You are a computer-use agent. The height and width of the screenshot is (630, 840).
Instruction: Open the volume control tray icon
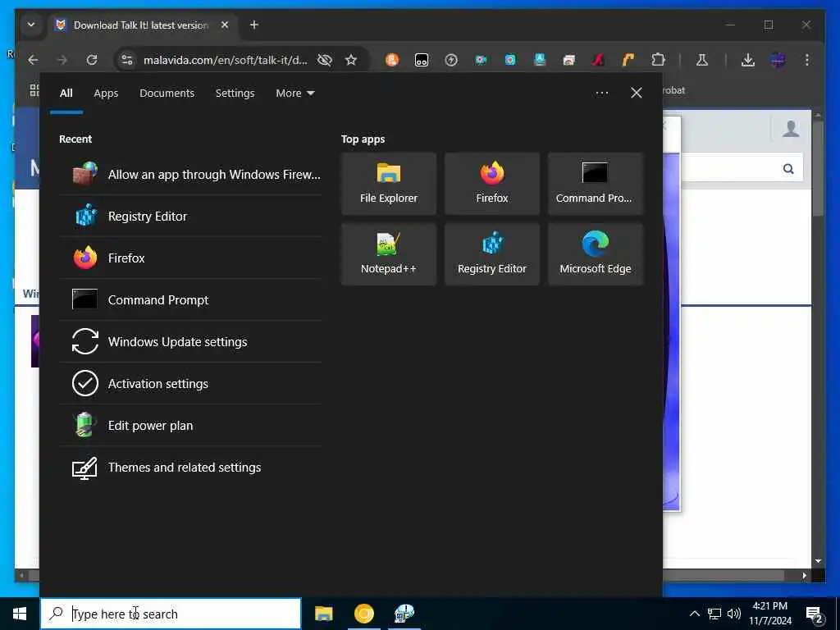click(x=734, y=614)
